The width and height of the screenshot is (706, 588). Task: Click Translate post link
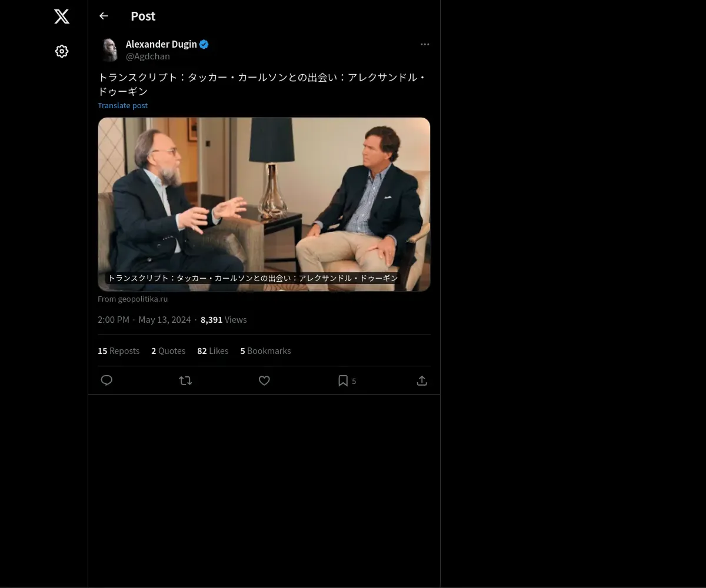[x=122, y=105]
